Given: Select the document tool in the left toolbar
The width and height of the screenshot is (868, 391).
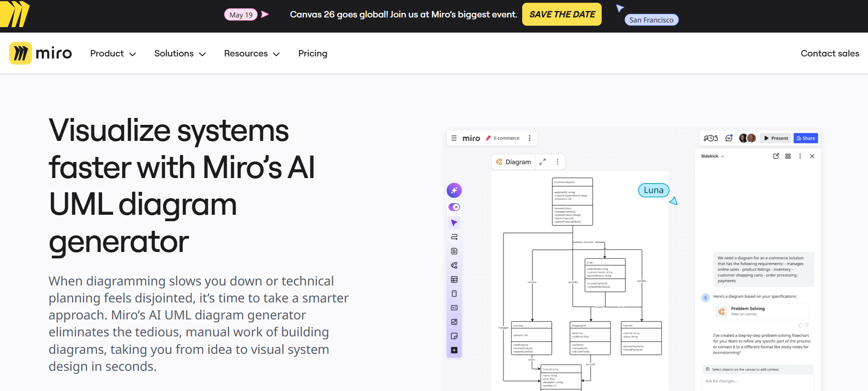Looking at the screenshot, I should (x=454, y=251).
